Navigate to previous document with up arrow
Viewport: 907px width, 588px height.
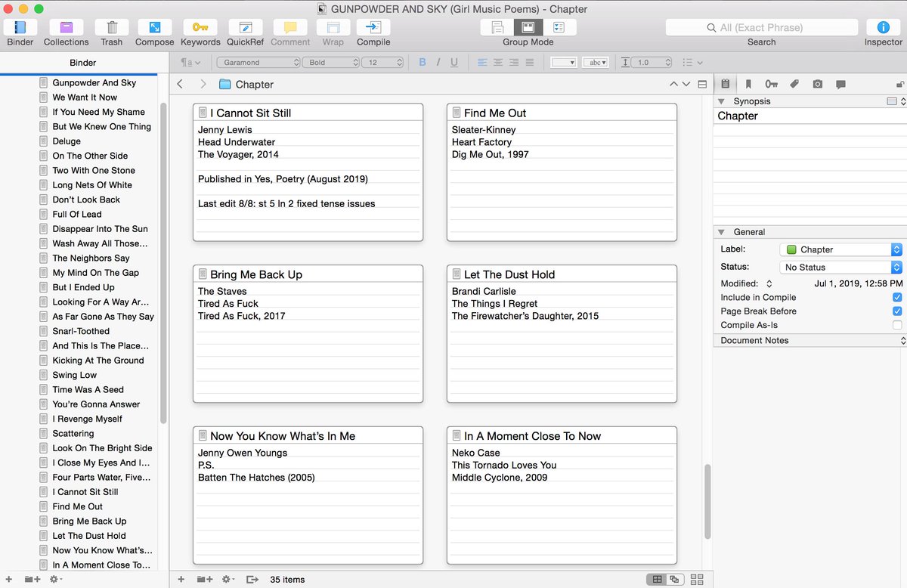(673, 84)
